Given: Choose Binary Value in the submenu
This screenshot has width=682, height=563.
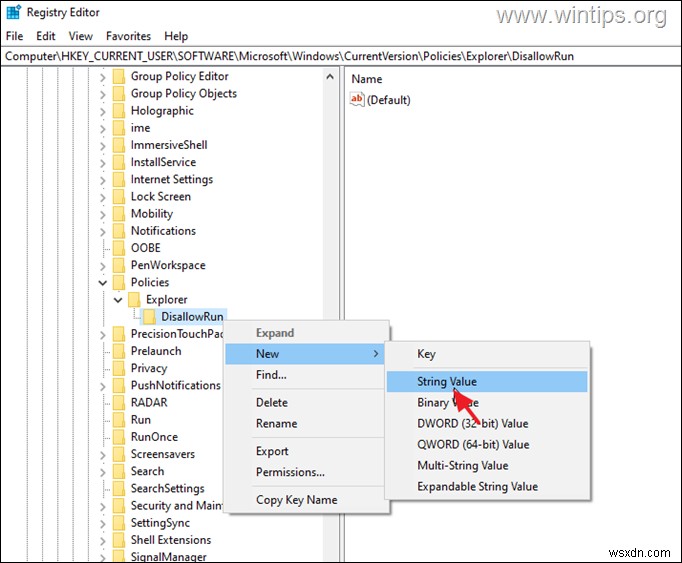Looking at the screenshot, I should (x=487, y=402).
